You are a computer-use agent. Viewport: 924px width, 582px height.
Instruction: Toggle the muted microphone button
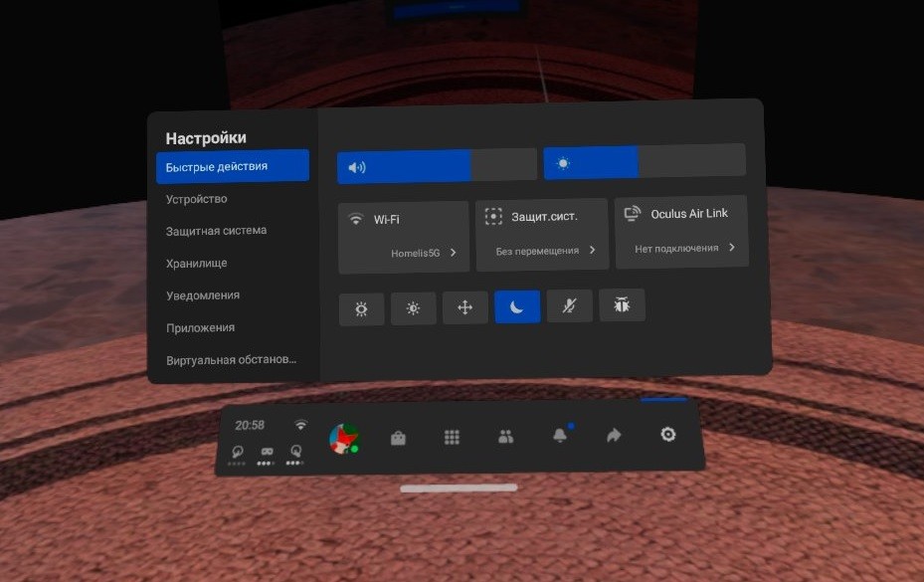(x=570, y=305)
